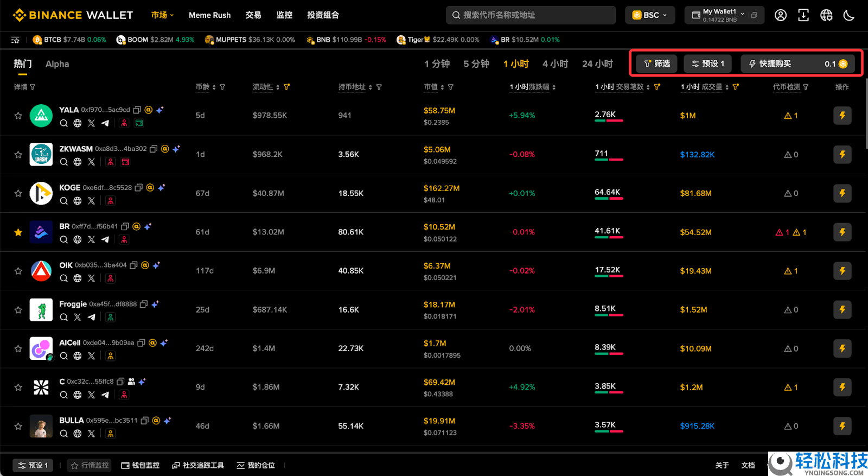Click the account profile icon in header

click(x=780, y=15)
